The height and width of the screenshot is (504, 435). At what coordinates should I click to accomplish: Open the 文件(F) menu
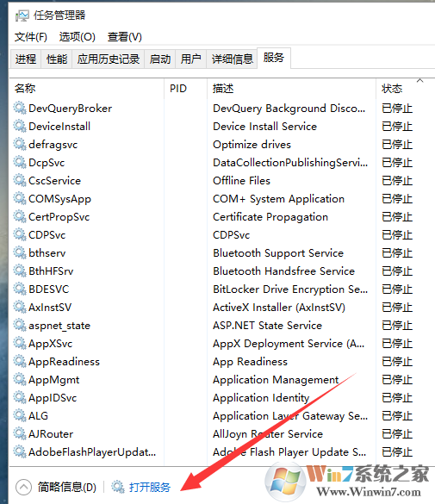[x=31, y=37]
